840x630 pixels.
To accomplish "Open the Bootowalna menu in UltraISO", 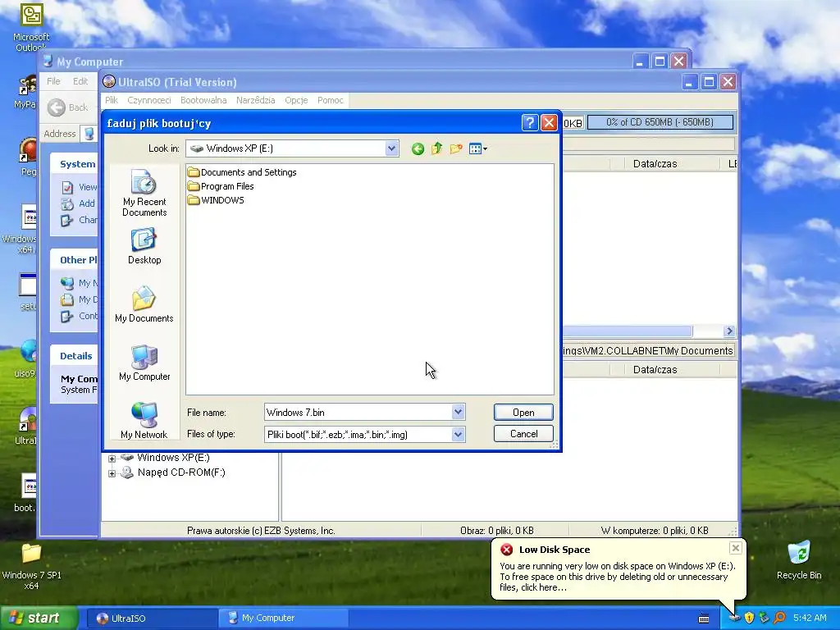I will tap(203, 100).
